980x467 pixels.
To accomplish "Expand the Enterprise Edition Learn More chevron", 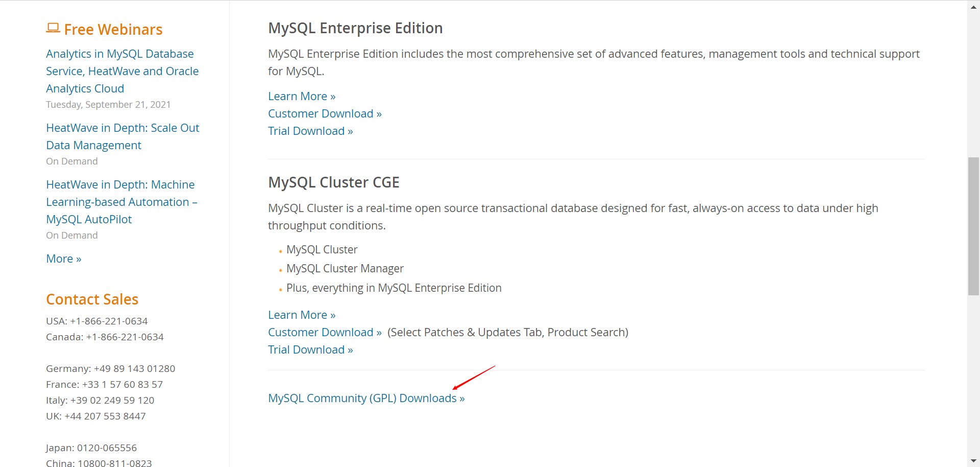I will [x=332, y=96].
